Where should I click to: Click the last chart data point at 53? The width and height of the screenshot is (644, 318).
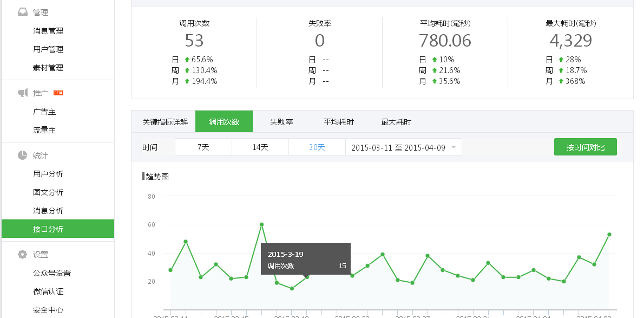(x=609, y=235)
